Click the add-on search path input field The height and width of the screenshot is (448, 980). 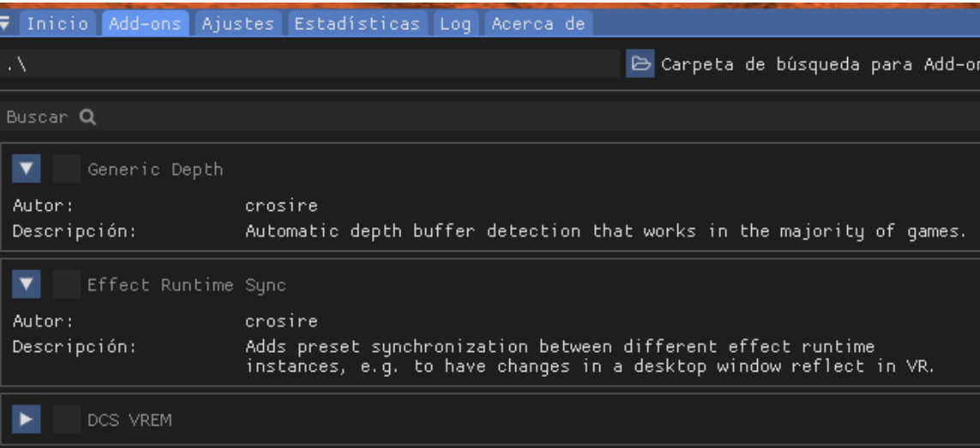click(310, 64)
